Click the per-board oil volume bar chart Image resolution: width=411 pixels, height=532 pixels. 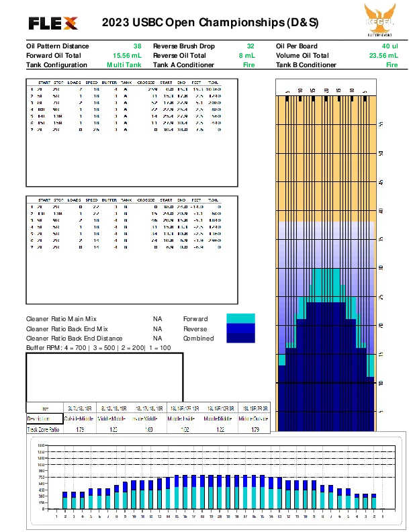pos(216,481)
